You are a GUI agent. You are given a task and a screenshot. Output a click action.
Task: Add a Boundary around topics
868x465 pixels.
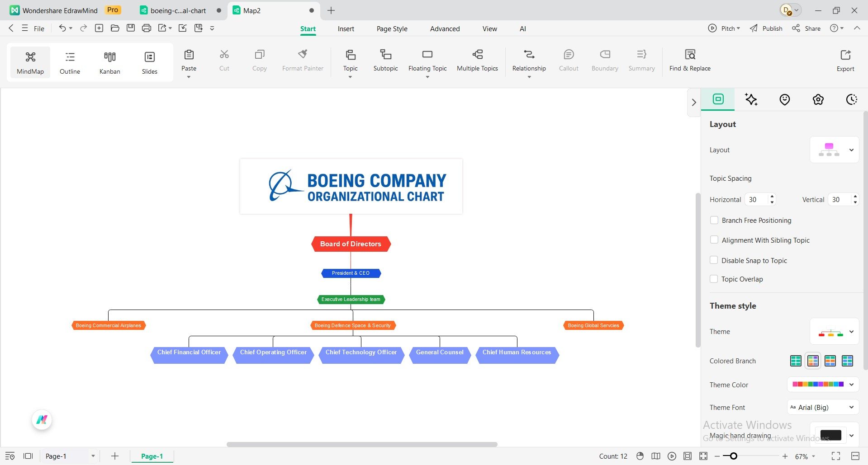click(604, 59)
